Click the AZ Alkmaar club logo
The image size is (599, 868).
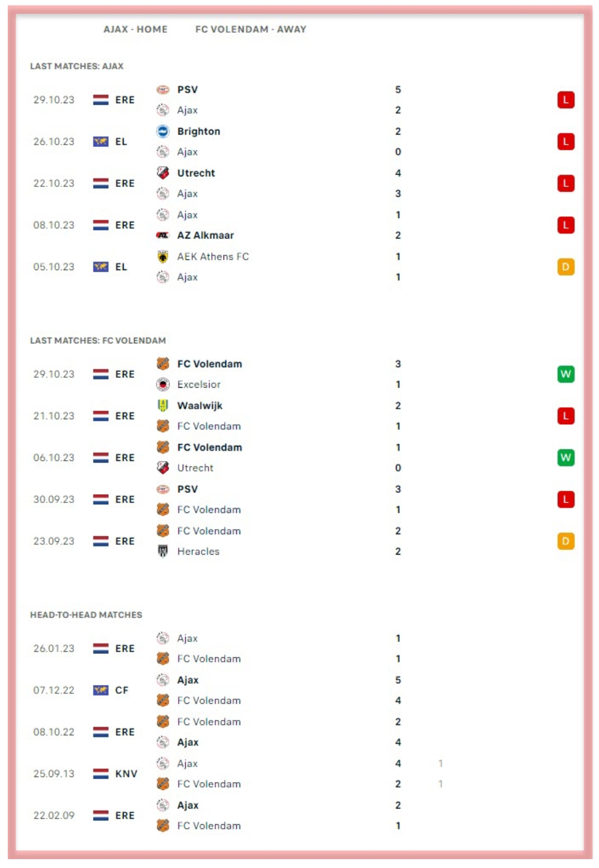click(x=163, y=235)
